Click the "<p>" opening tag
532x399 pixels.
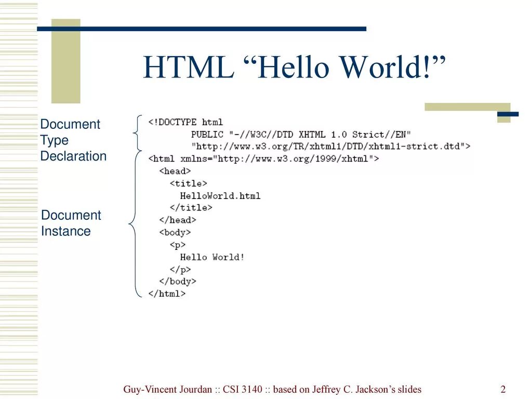pyautogui.click(x=178, y=245)
